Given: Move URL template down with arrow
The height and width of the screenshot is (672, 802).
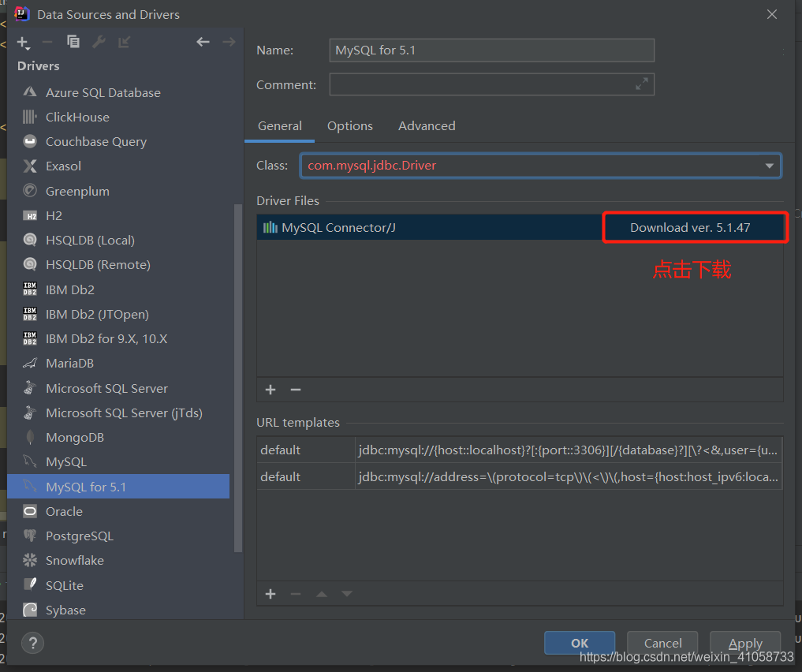Looking at the screenshot, I should pos(347,594).
